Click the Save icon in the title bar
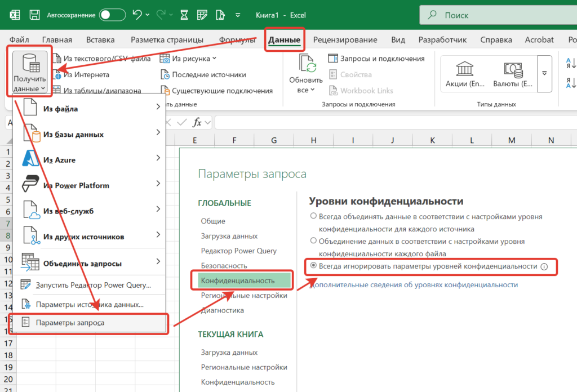This screenshot has height=392, width=577. click(x=34, y=15)
